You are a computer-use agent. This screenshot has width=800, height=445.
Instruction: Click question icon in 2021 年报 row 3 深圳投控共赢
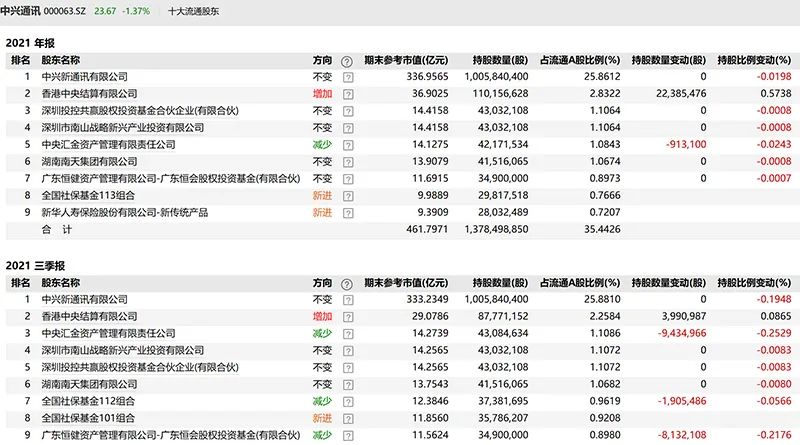pos(348,111)
